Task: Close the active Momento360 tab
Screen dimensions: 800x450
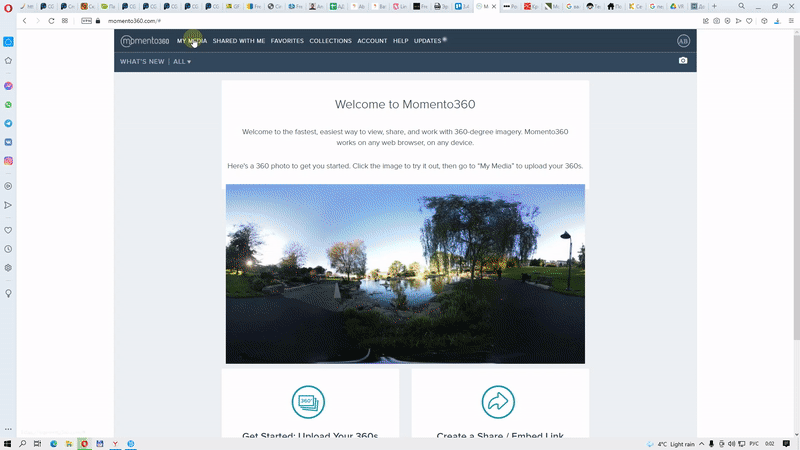Action: (x=493, y=6)
